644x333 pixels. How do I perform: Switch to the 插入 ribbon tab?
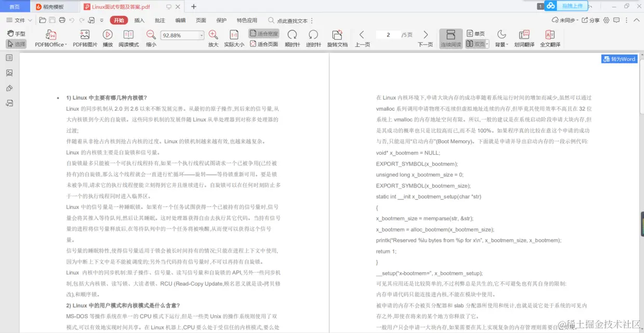139,20
